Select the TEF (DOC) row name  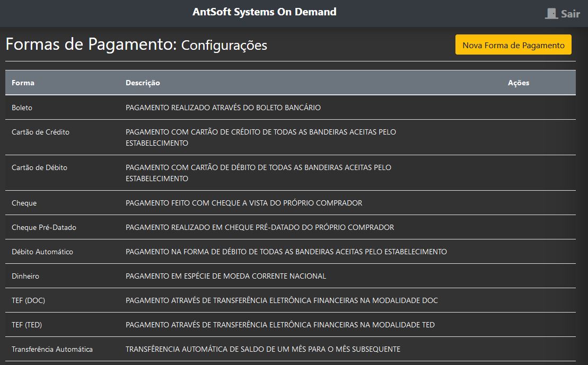[x=28, y=300]
